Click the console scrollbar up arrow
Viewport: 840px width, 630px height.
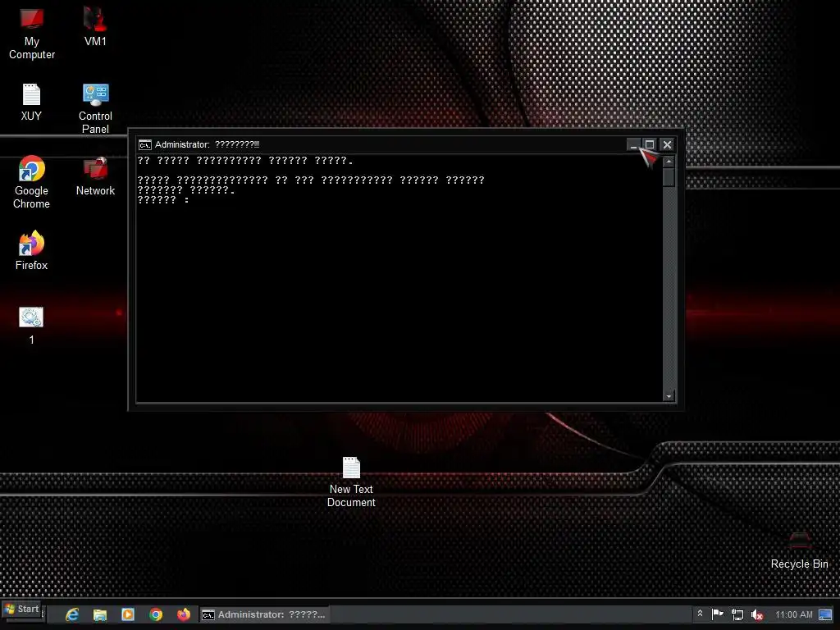coord(669,162)
